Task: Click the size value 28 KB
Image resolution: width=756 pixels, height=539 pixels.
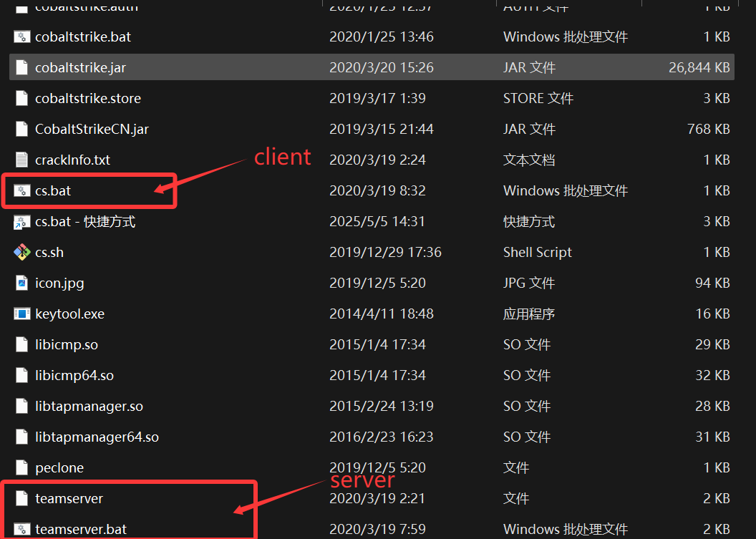Action: click(712, 407)
